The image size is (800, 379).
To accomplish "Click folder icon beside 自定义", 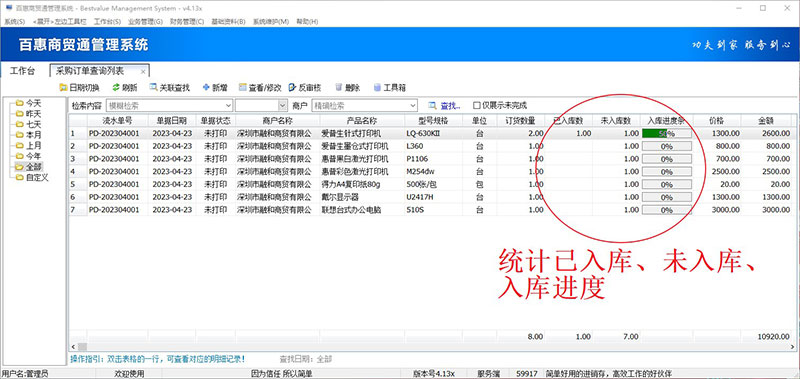I will tap(20, 178).
